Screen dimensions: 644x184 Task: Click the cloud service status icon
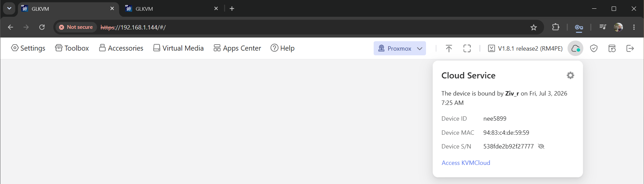[x=576, y=49]
